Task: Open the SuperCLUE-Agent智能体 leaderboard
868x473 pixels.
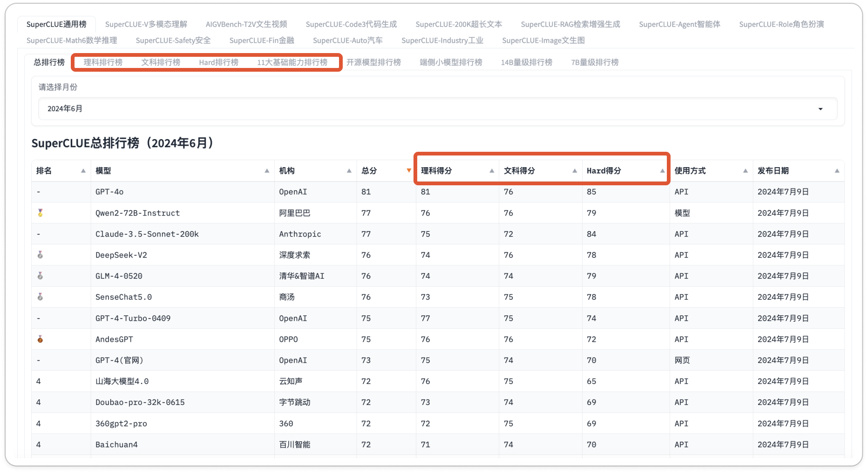Action: point(680,24)
